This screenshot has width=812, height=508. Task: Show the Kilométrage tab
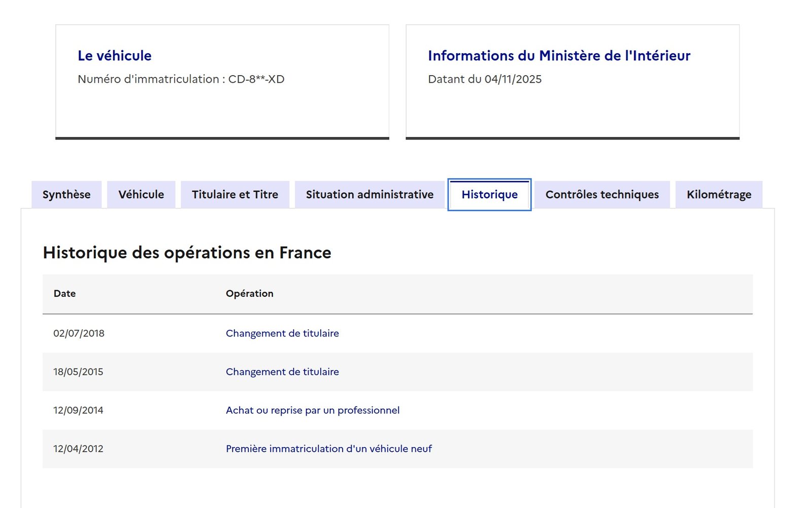[719, 195]
